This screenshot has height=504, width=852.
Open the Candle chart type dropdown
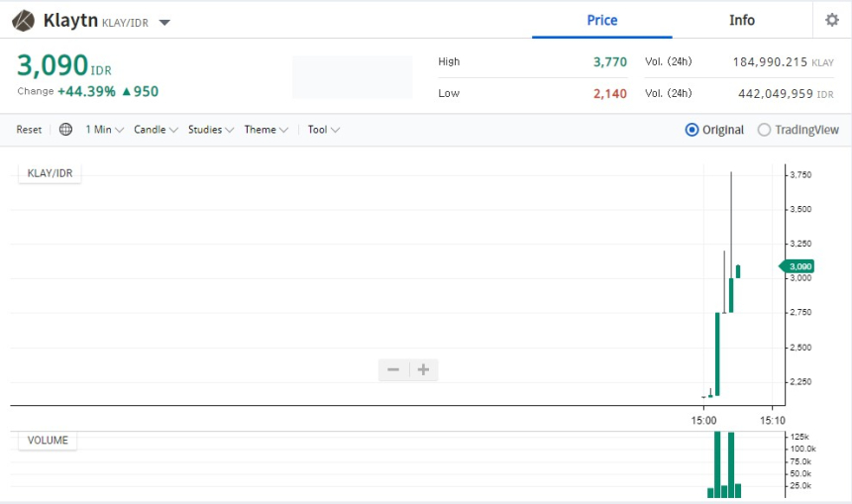(156, 130)
